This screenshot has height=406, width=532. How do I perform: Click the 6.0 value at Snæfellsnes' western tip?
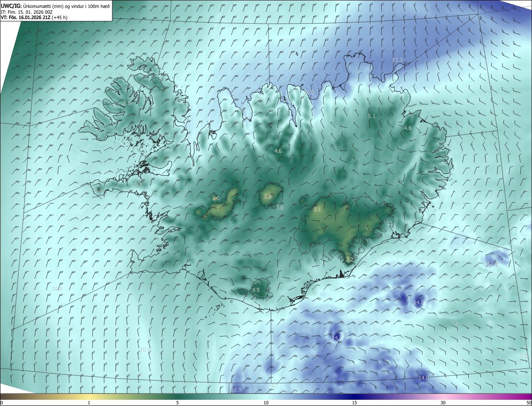click(x=99, y=190)
